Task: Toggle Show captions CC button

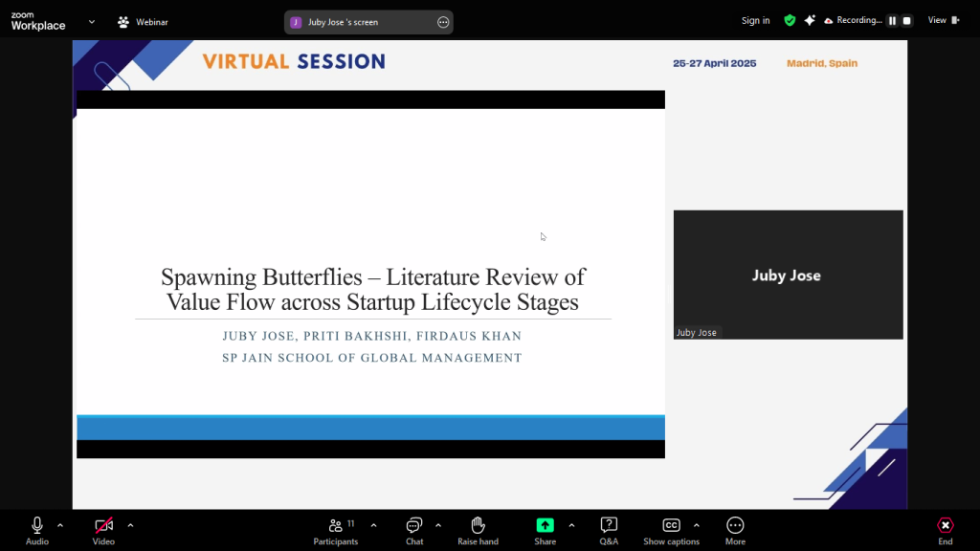Action: 671,525
